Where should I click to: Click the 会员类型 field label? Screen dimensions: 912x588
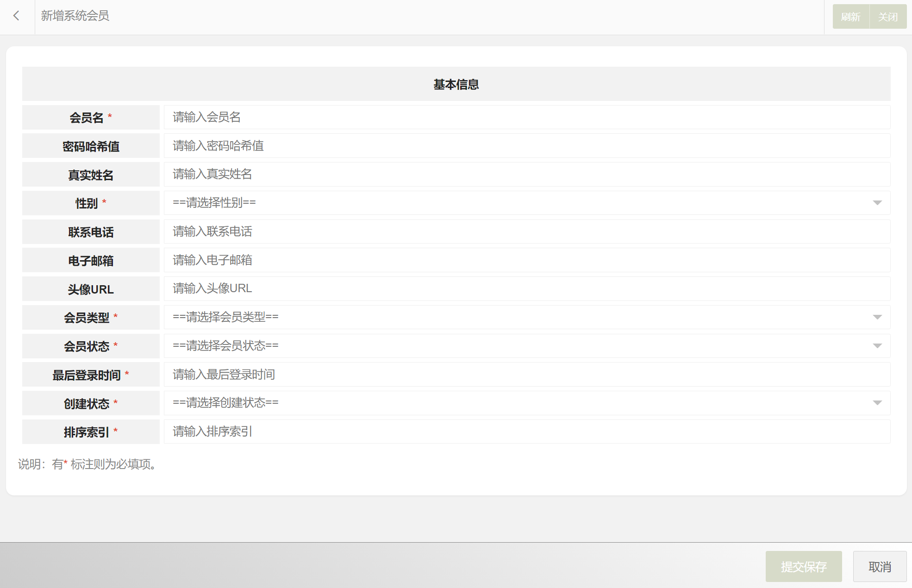[87, 318]
